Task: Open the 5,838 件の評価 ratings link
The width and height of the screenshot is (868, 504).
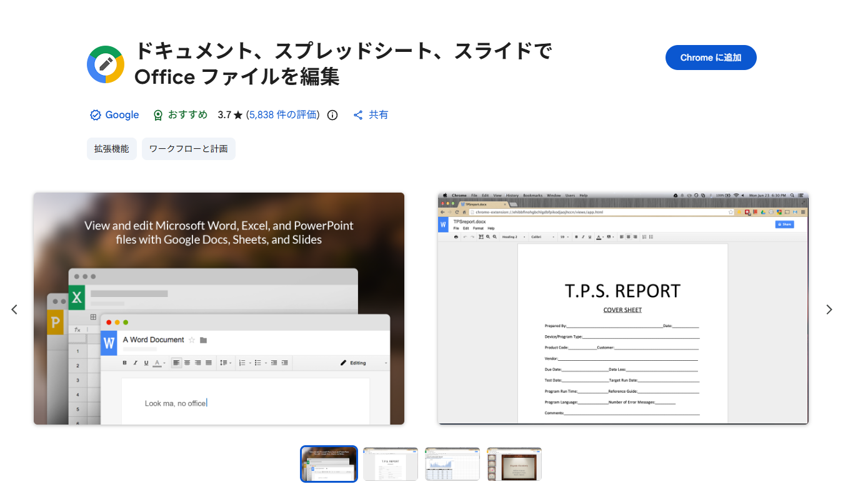Action: (283, 115)
